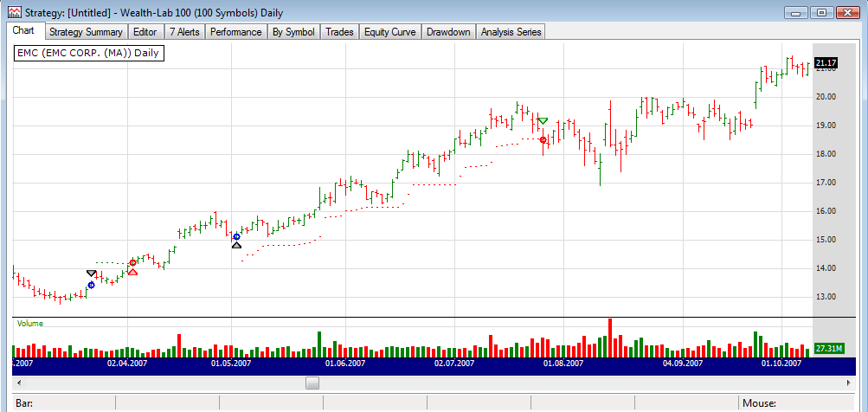This screenshot has width=868, height=412.
Task: Switch to the Drawdown tab
Action: [450, 32]
